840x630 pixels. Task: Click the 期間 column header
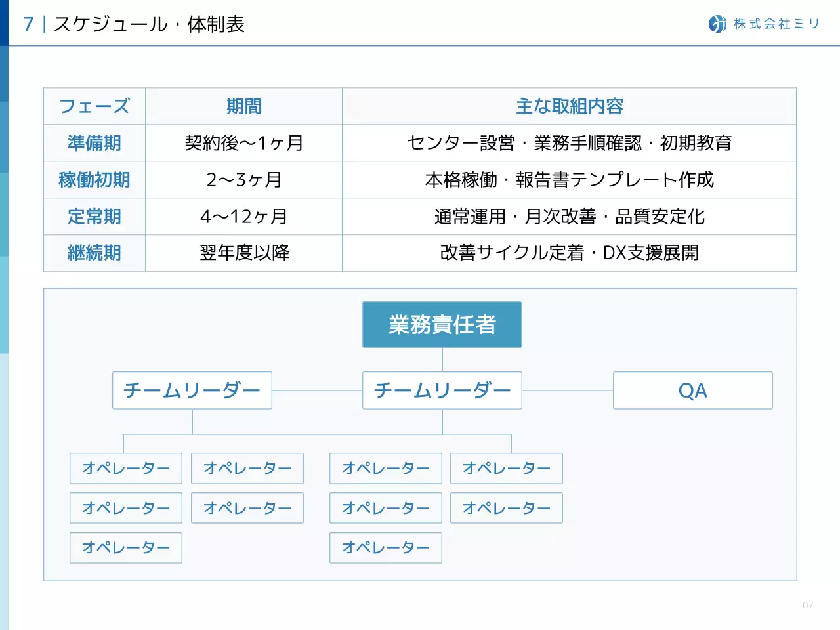[x=243, y=106]
